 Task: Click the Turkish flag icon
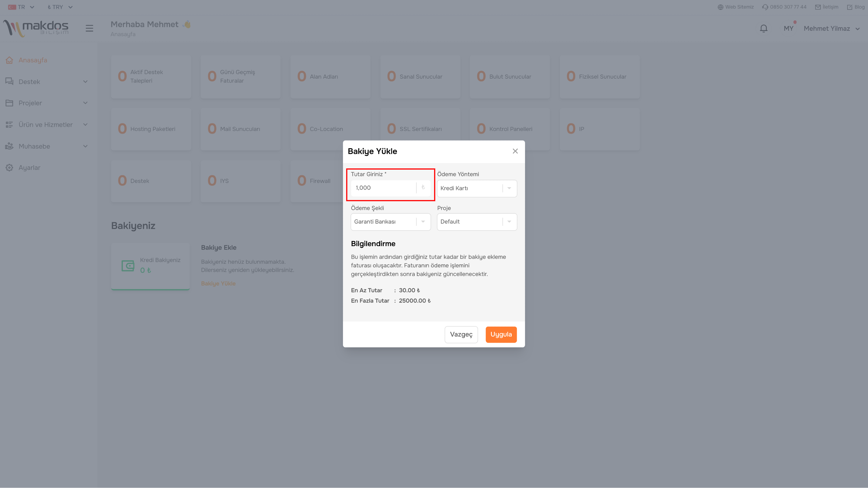(12, 7)
